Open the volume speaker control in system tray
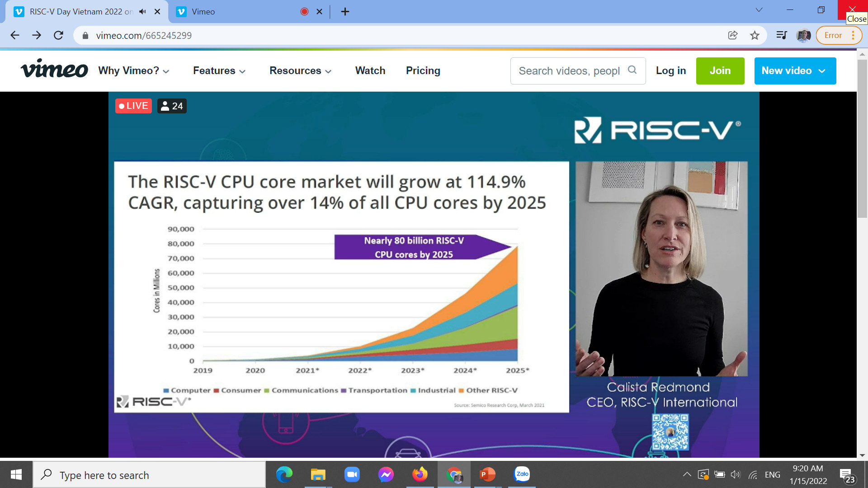868x488 pixels. [x=736, y=474]
